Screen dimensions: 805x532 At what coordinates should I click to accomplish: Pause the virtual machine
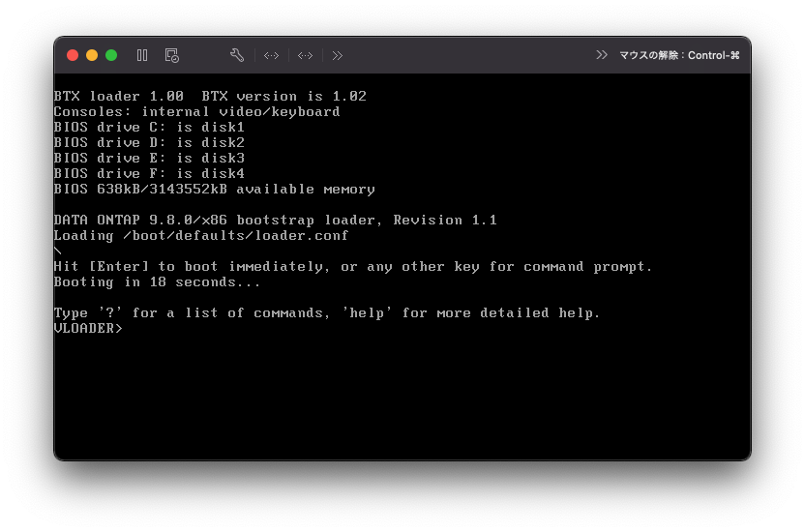pyautogui.click(x=142, y=55)
